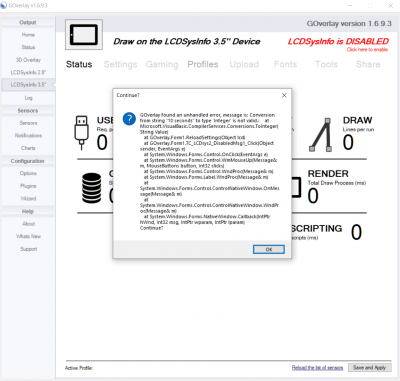Launch the Wizard sidebar item
The image size is (400, 381).
pos(28,198)
